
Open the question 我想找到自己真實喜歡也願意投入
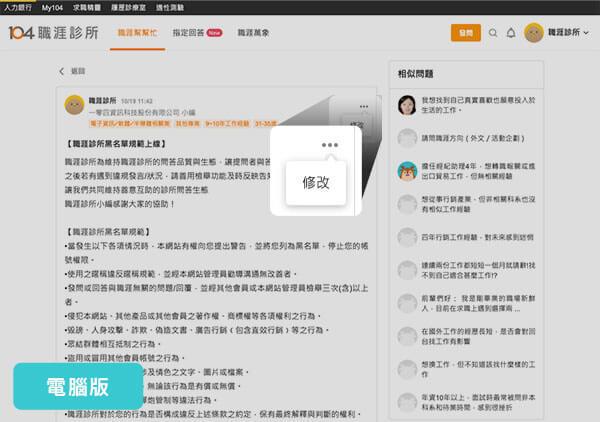[478, 105]
